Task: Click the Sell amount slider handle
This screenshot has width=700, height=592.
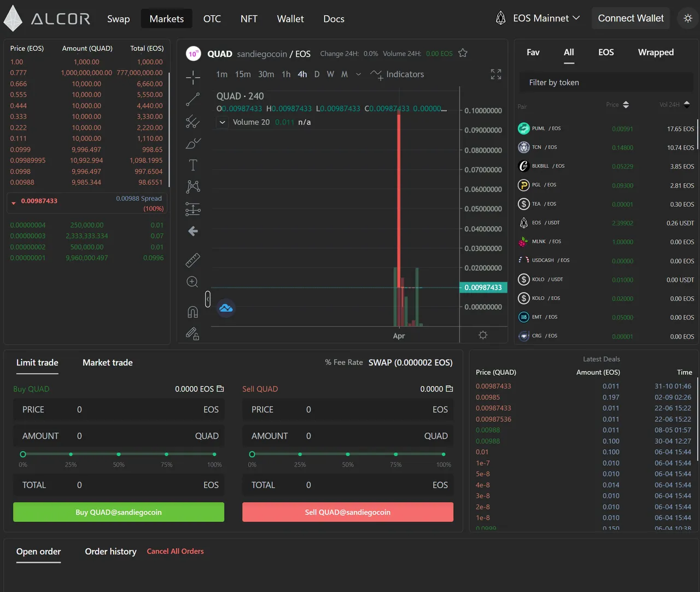Action: click(252, 454)
